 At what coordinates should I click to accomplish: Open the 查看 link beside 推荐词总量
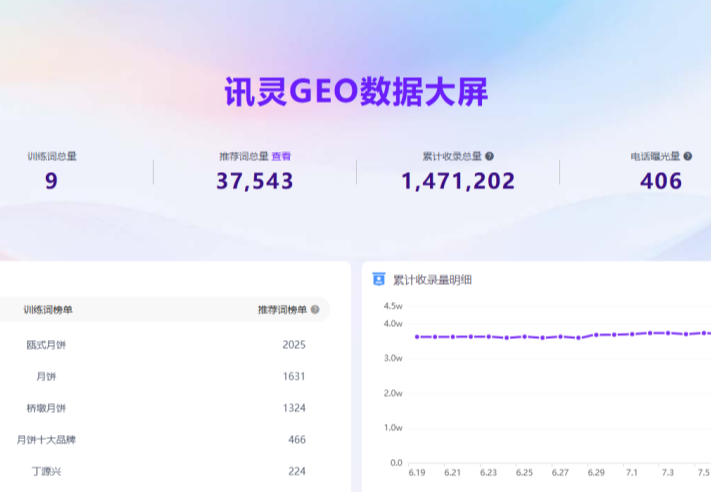point(281,156)
